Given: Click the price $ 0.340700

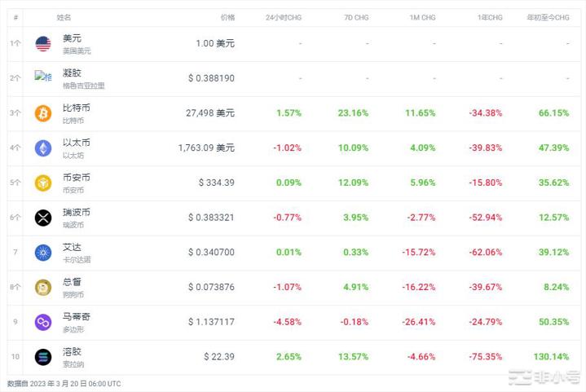Looking at the screenshot, I should click(x=211, y=253).
